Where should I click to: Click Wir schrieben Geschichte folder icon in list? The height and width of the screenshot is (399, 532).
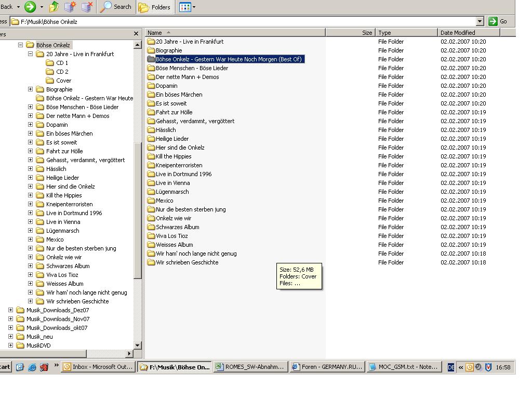[x=151, y=262]
